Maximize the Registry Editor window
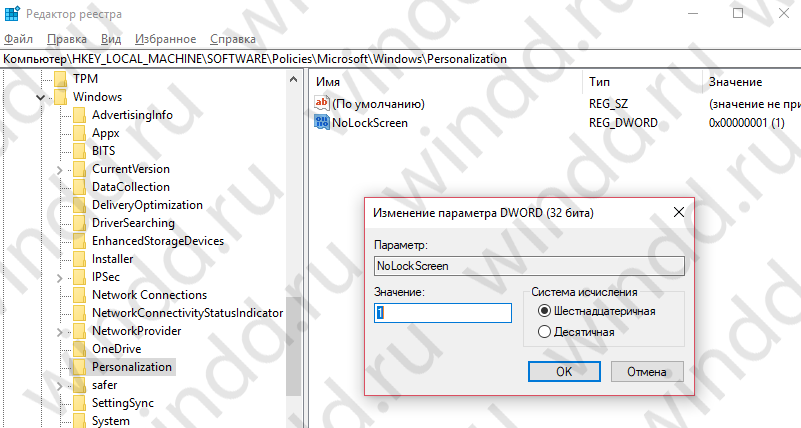The height and width of the screenshot is (428, 801). tap(738, 13)
